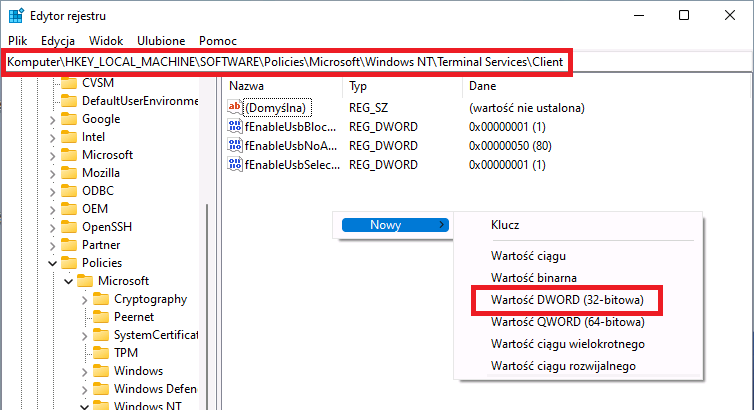Select the CVSM folder icon
754x410 pixels.
(x=69, y=83)
